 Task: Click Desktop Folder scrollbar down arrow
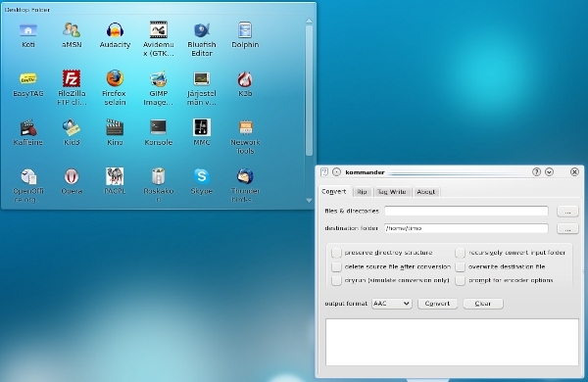pos(309,201)
